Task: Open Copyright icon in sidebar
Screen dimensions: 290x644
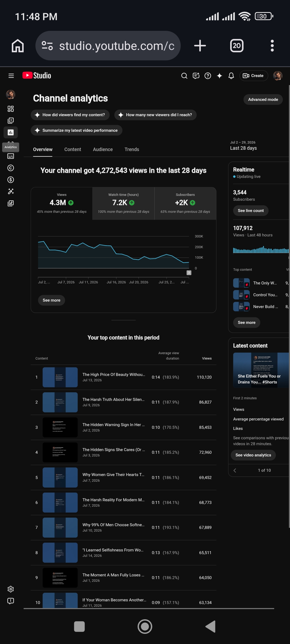Action: (x=10, y=168)
